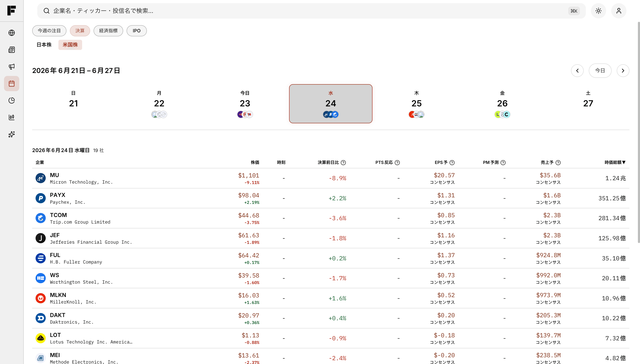Viewport: 640px width, 364px height.
Task: Select Friday 26 in week calendar
Action: [502, 104]
